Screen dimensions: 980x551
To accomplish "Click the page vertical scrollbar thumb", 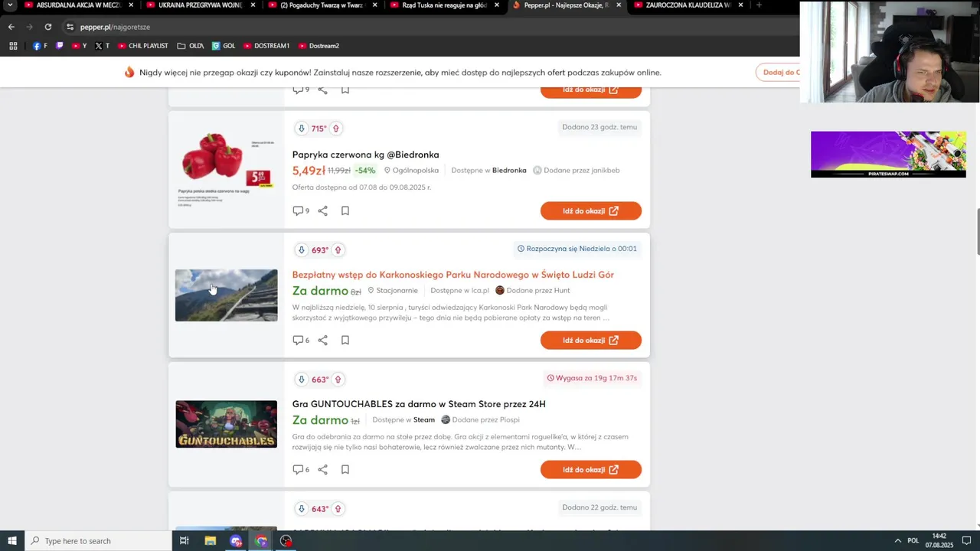I will (977, 232).
